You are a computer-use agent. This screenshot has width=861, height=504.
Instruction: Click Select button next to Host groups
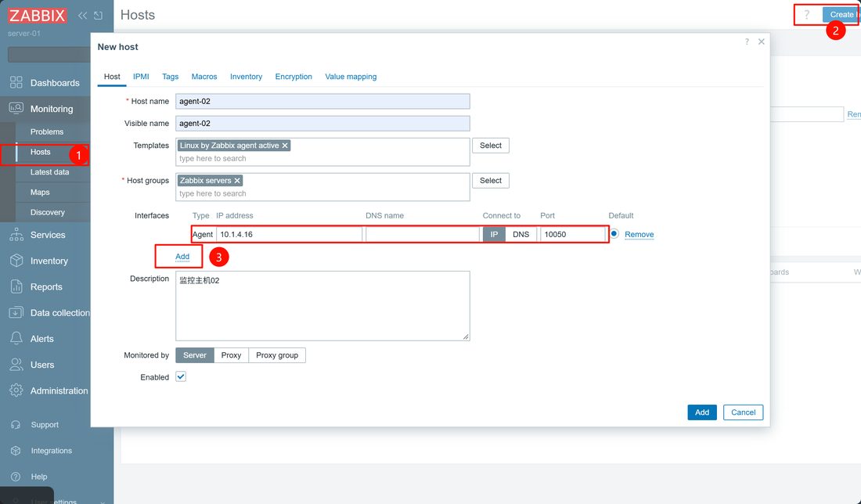click(x=490, y=181)
